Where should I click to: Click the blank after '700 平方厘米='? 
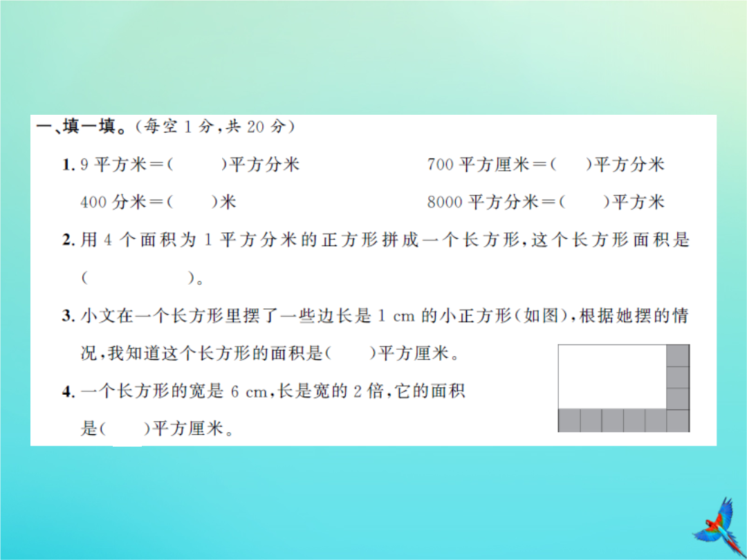click(571, 165)
